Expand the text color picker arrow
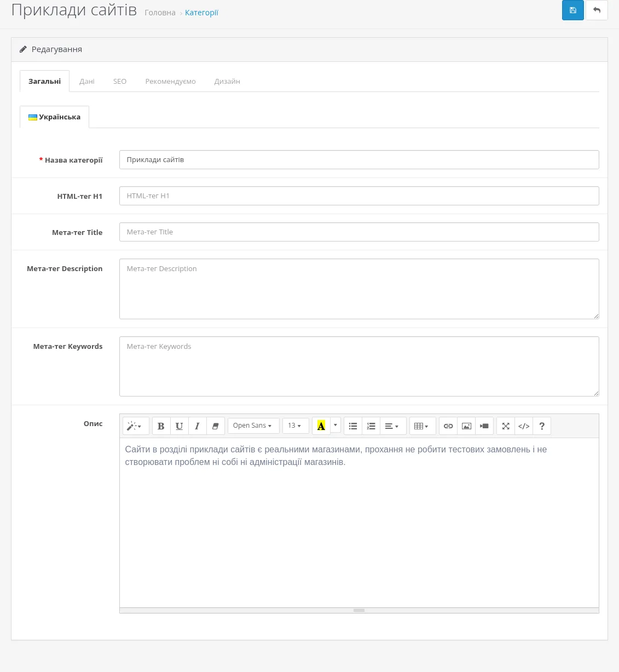This screenshot has height=672, width=619. (x=335, y=425)
